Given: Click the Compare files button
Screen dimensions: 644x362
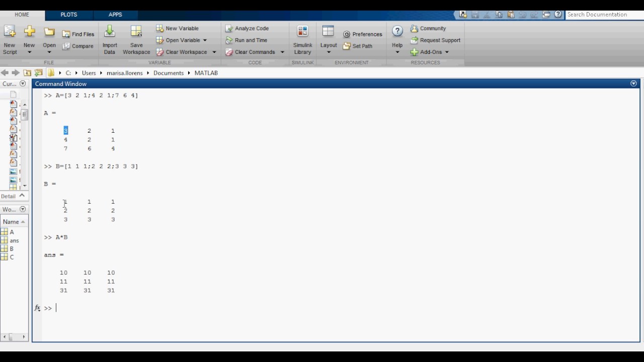Looking at the screenshot, I should point(78,46).
